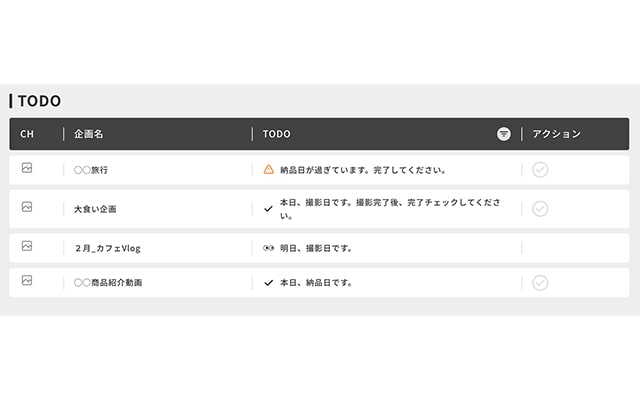Image resolution: width=640 pixels, height=400 pixels.
Task: Click the channel image icon for 2月_カフェVlog
Action: click(27, 246)
